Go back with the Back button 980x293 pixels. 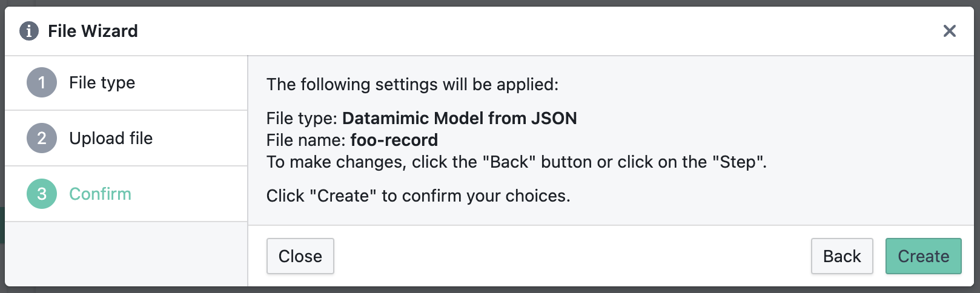(842, 256)
